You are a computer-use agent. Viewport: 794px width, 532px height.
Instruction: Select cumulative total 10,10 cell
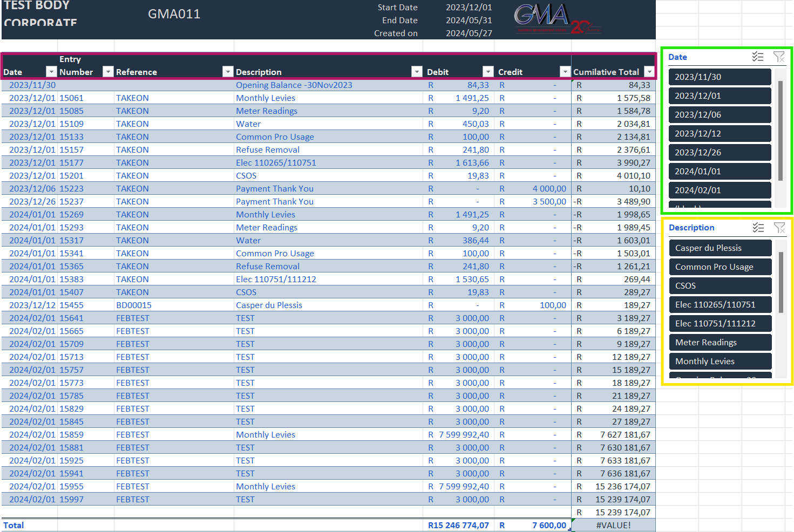tap(613, 188)
